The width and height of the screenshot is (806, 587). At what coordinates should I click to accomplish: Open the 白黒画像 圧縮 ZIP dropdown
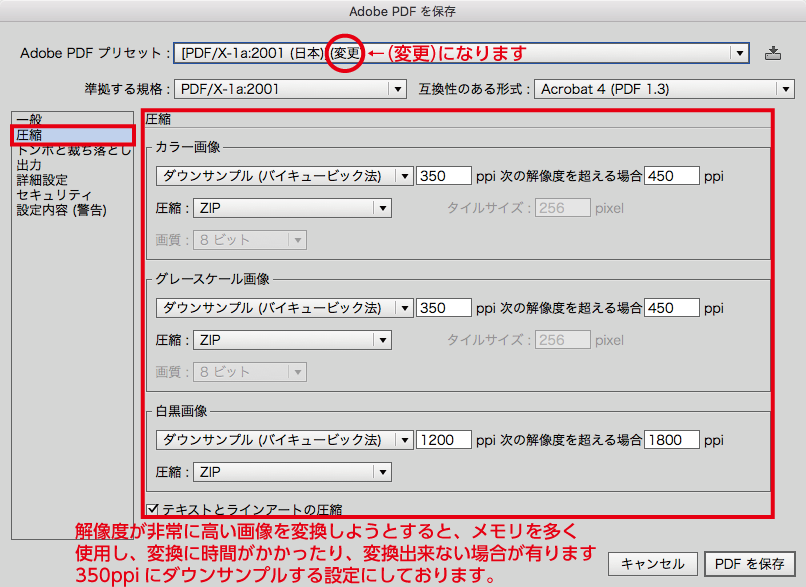tap(292, 472)
